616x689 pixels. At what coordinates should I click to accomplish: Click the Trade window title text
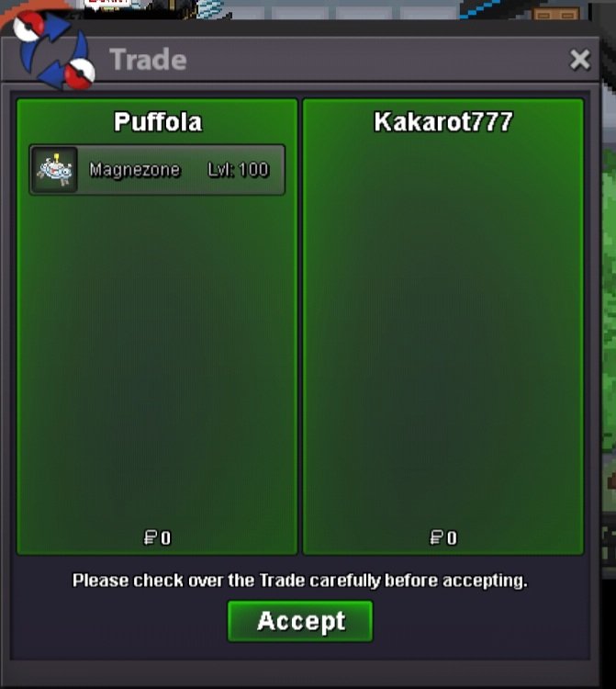[148, 60]
